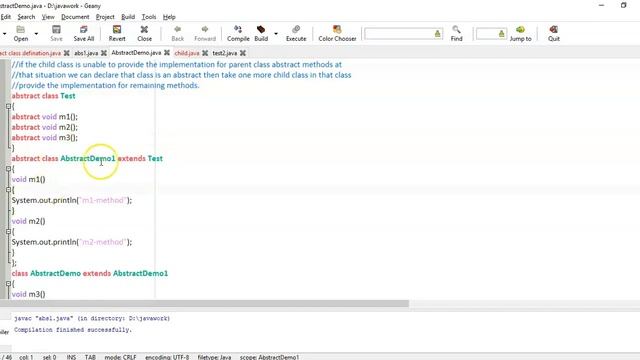Image resolution: width=640 pixels, height=360 pixels.
Task: Close the child.java tab
Action: click(x=205, y=53)
